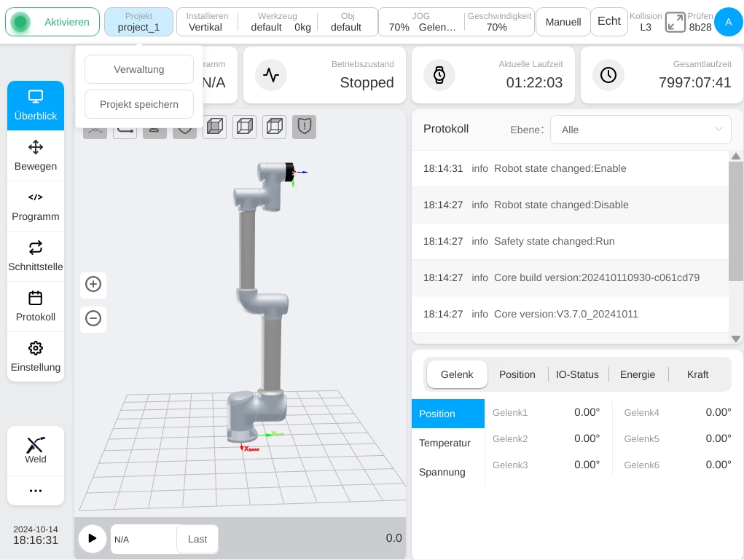Open the Programm editor page

click(36, 206)
